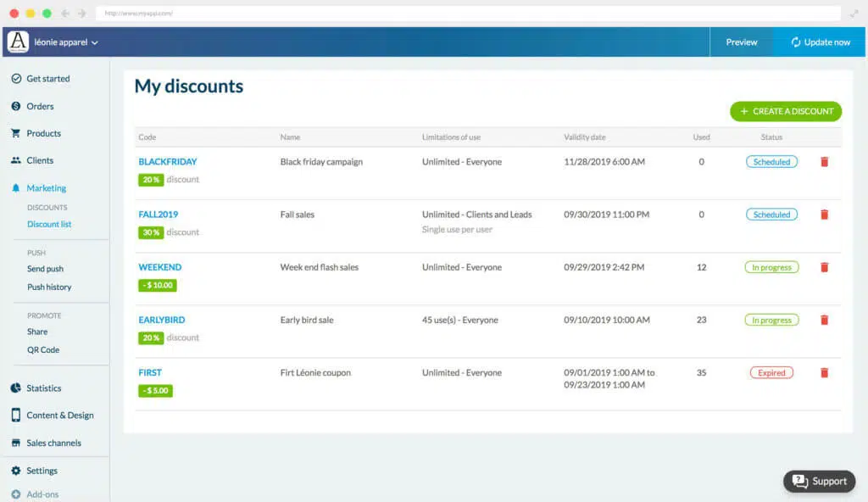Click the Update now button
This screenshot has width=868, height=502.
click(x=821, y=42)
